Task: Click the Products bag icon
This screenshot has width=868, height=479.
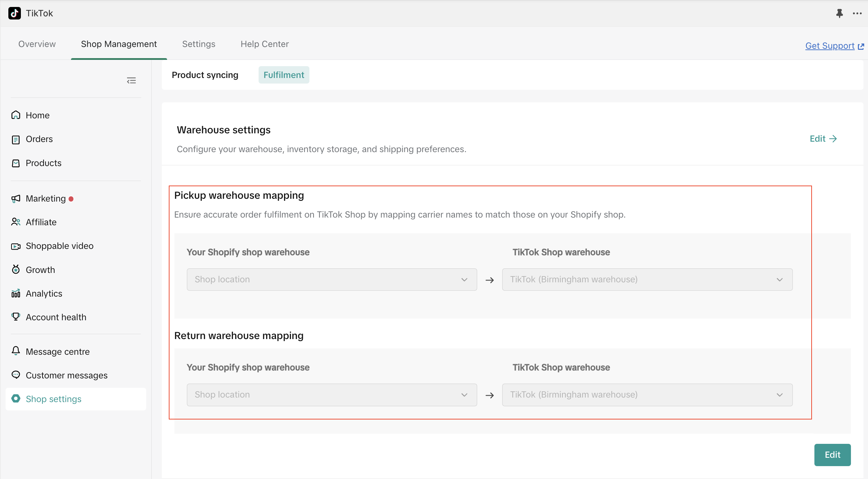Action: pos(16,163)
